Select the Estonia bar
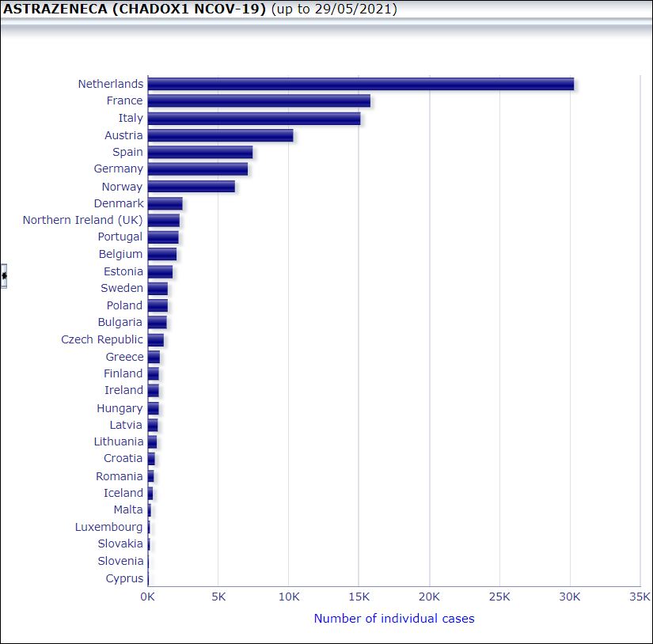The image size is (653, 644). [x=160, y=271]
